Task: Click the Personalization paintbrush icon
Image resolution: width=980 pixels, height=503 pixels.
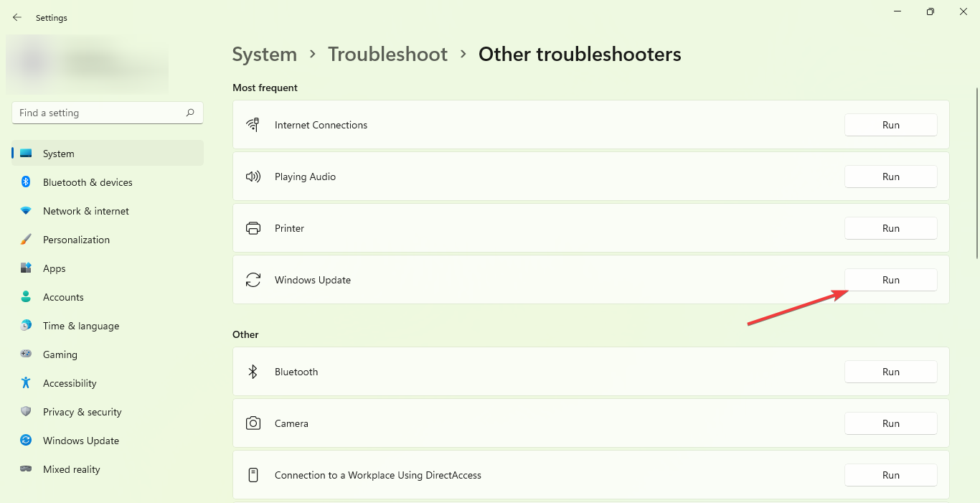Action: (x=26, y=240)
